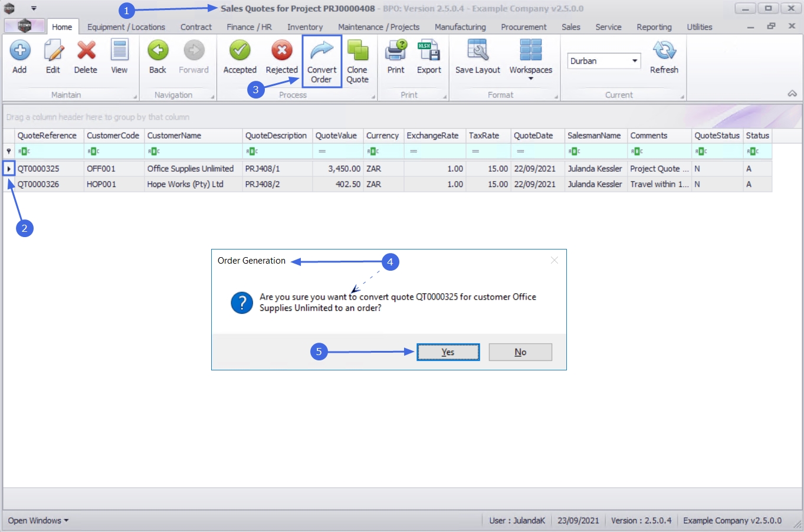Expand the Navigation group launcher
This screenshot has height=532, width=804.
coord(212,97)
